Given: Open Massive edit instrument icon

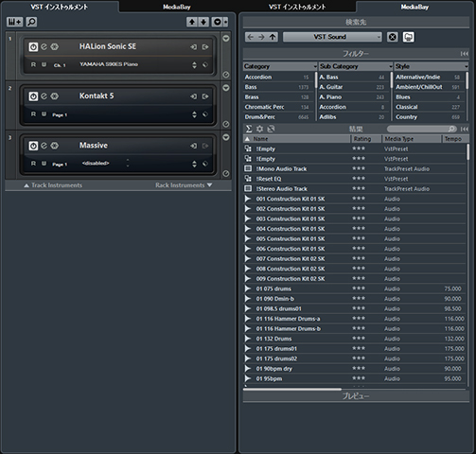Looking at the screenshot, I should click(44, 146).
